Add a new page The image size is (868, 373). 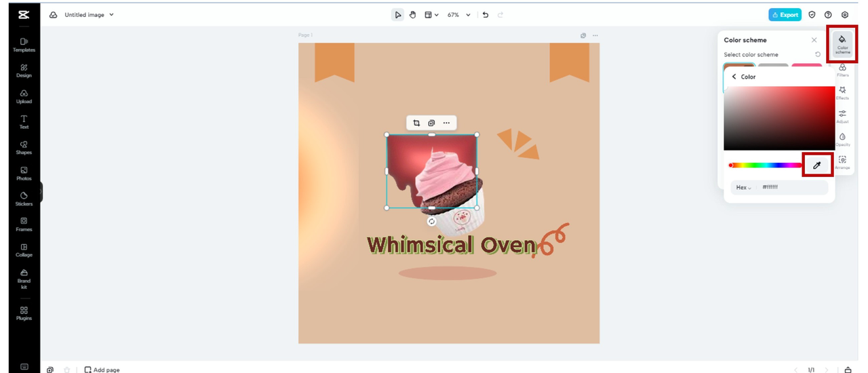pyautogui.click(x=102, y=370)
